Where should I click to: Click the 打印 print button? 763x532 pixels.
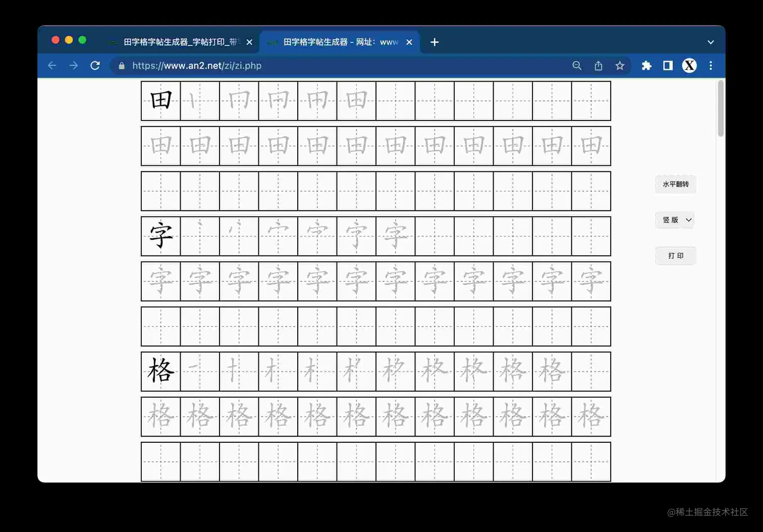pyautogui.click(x=675, y=256)
